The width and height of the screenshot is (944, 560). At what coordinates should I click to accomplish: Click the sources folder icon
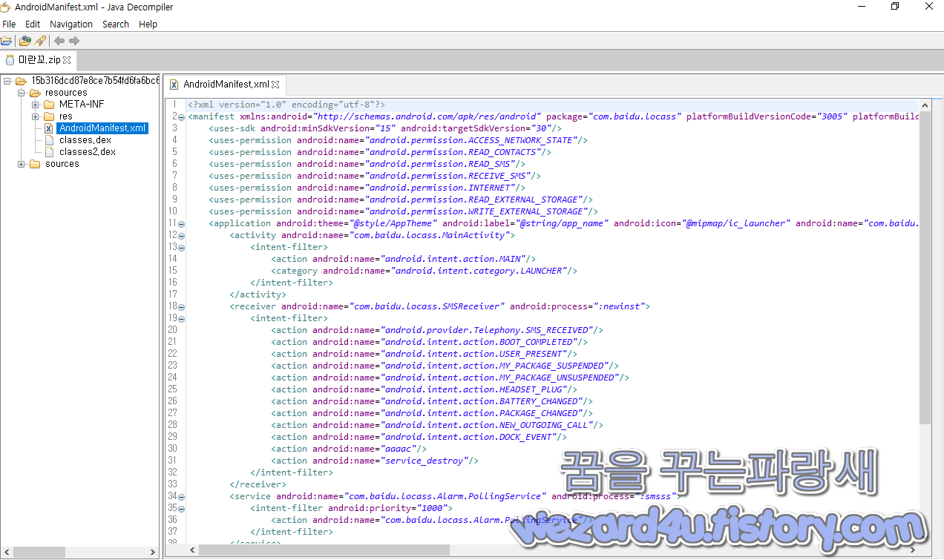point(35,164)
